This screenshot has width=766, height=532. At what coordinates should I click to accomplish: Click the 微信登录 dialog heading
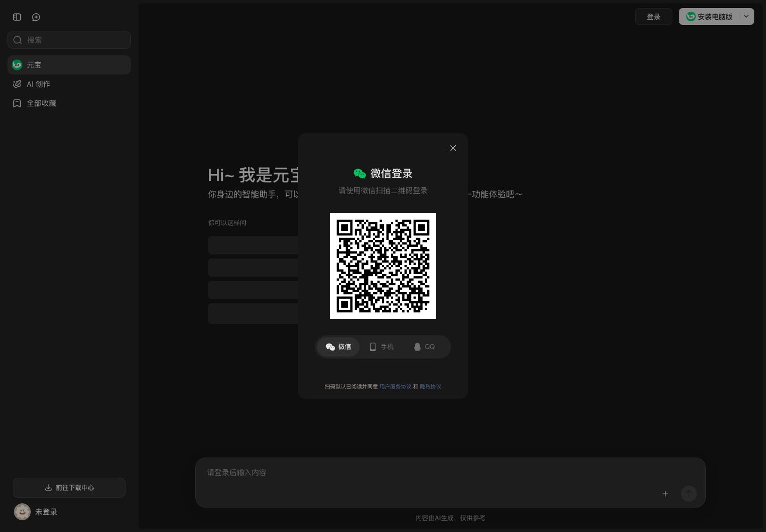392,173
